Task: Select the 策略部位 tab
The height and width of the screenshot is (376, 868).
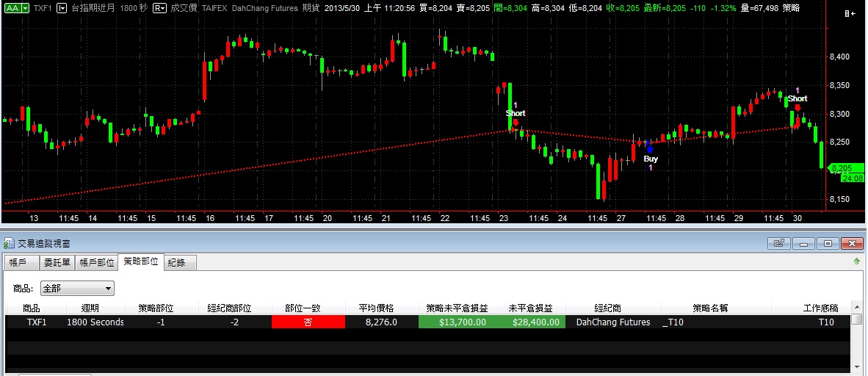Action: coord(140,261)
